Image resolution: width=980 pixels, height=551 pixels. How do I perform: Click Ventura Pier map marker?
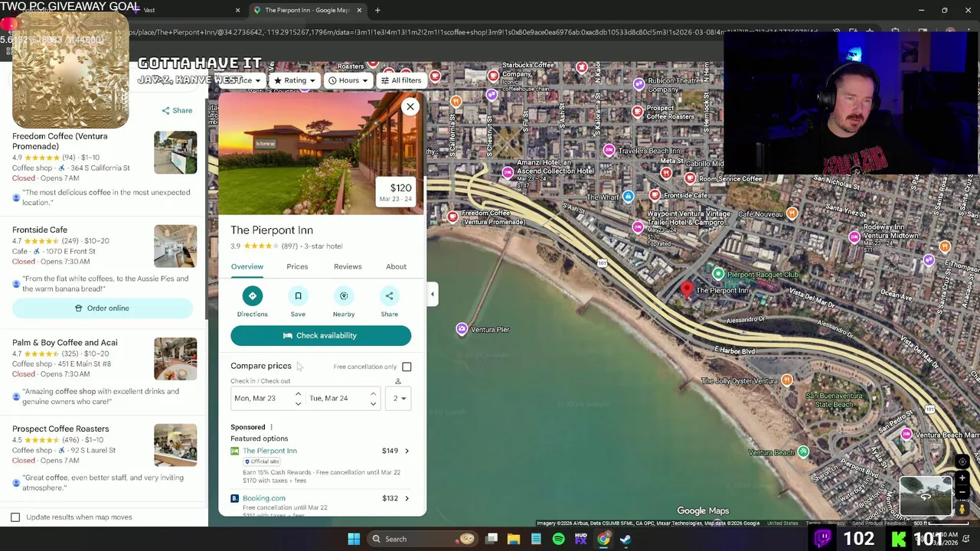(462, 329)
